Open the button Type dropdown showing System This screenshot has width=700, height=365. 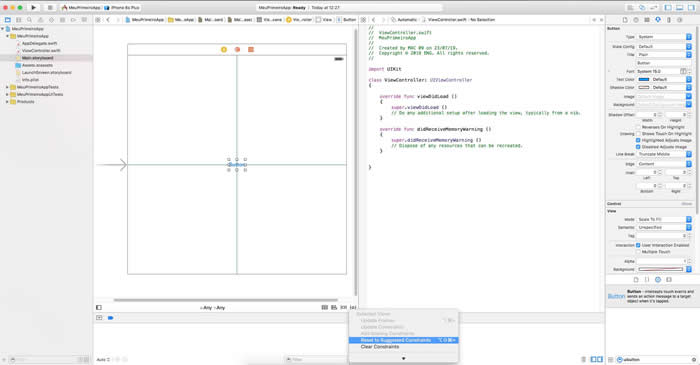point(664,37)
